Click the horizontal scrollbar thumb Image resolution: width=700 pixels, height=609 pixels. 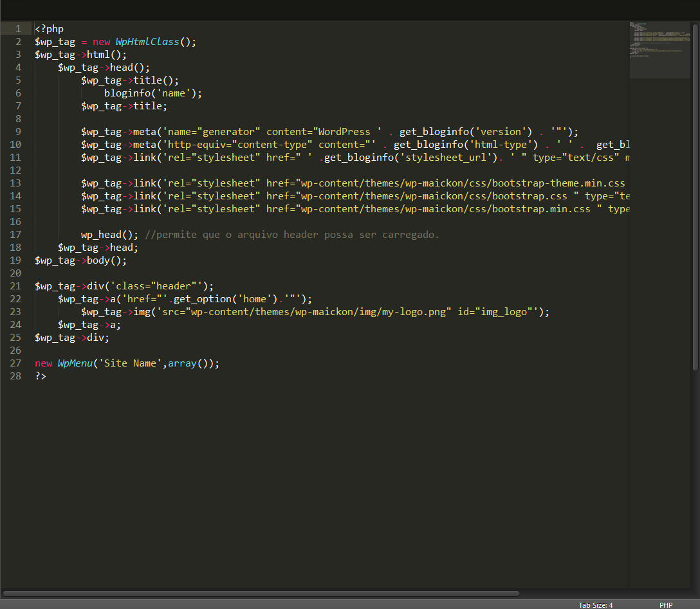coord(261,593)
